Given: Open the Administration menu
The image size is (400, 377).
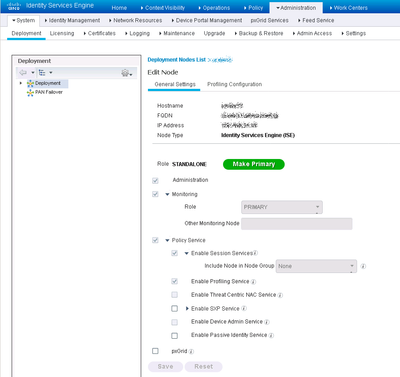Looking at the screenshot, I should (296, 8).
